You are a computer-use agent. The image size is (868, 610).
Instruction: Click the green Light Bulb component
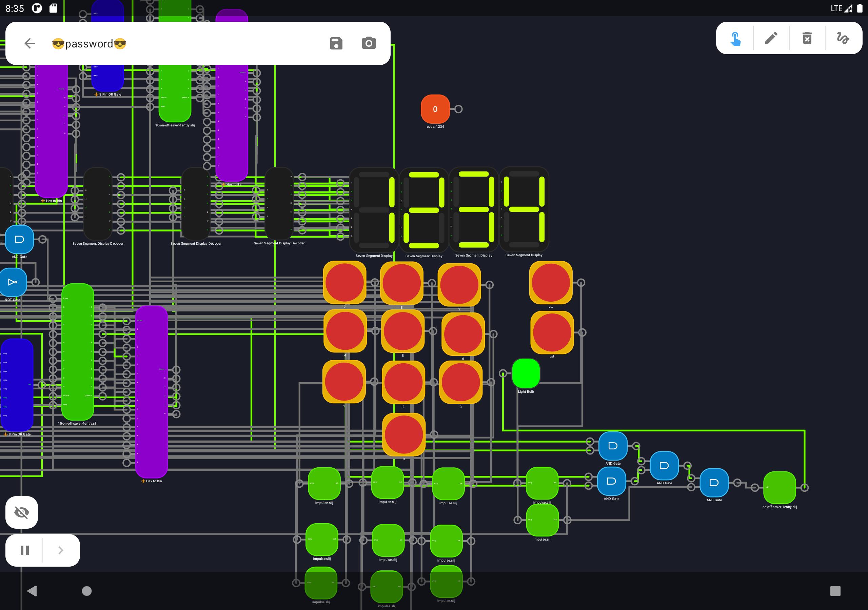[x=526, y=373]
